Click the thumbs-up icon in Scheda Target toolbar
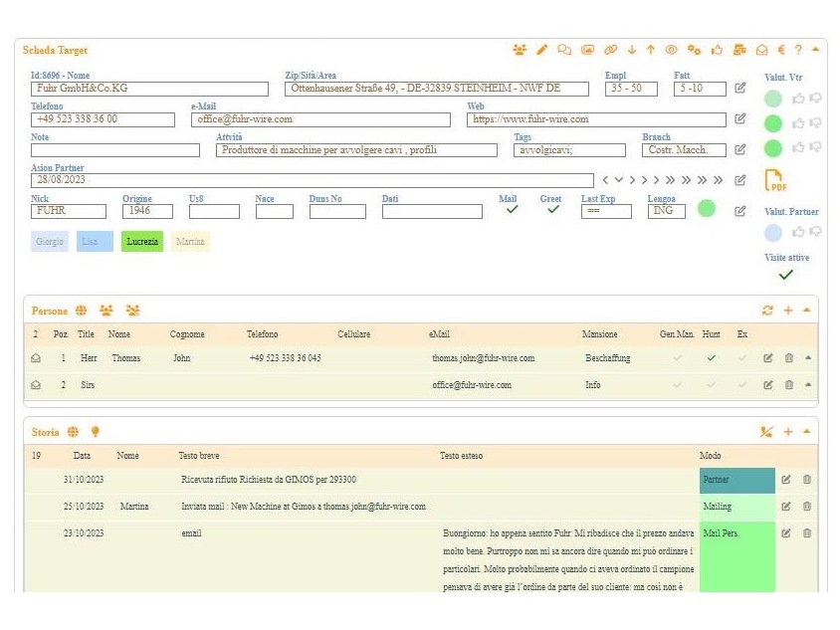Viewport: 840px width, 630px height. click(717, 50)
